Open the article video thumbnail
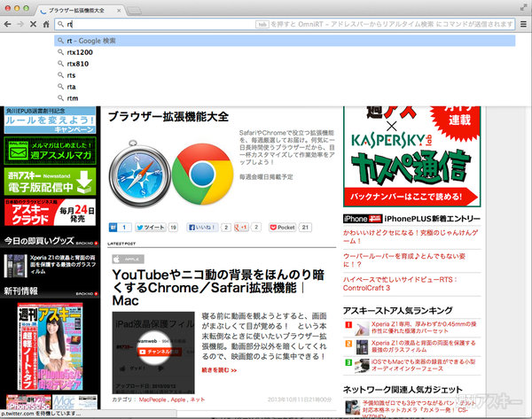The width and height of the screenshot is (532, 419). 153,353
